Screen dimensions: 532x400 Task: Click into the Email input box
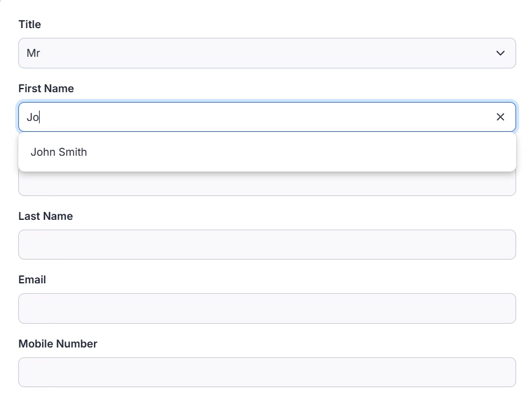(267, 308)
